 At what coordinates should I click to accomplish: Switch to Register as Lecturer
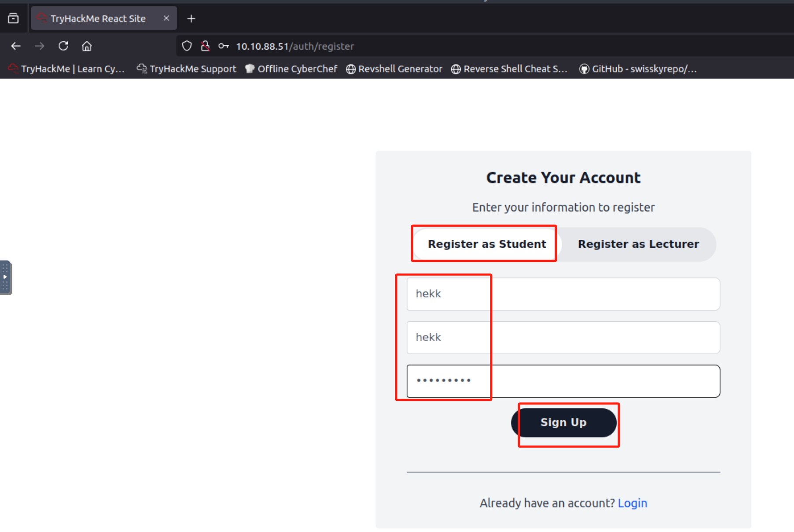coord(638,244)
